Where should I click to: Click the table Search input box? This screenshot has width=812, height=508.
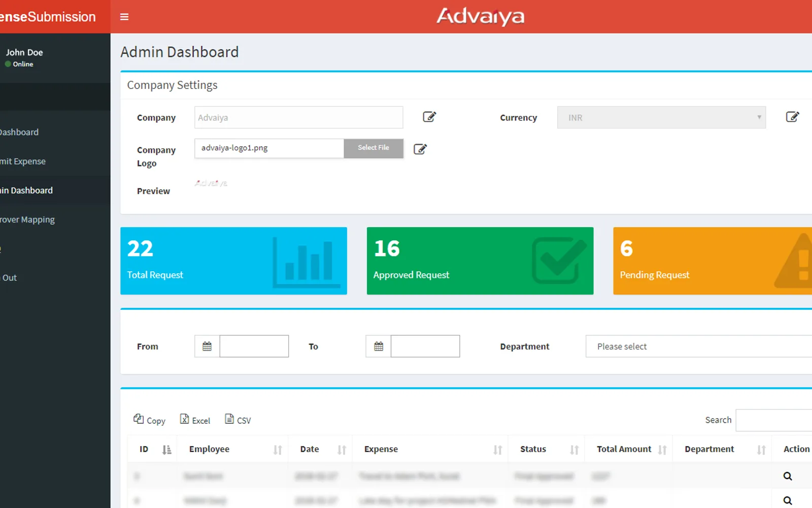pos(774,420)
